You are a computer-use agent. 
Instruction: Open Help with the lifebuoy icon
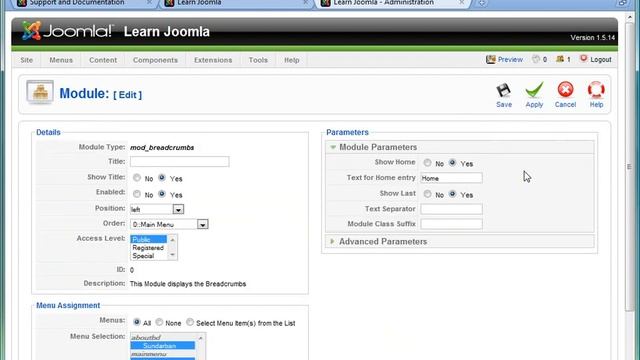[x=596, y=90]
